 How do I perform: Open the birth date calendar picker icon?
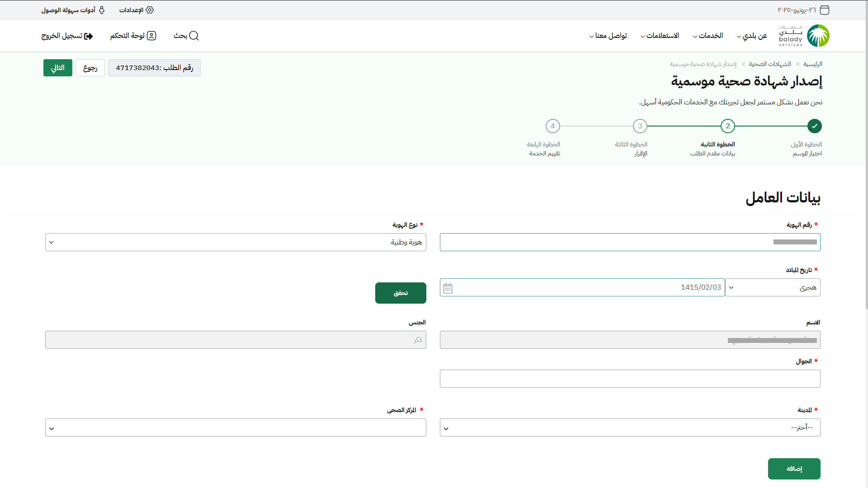point(448,288)
